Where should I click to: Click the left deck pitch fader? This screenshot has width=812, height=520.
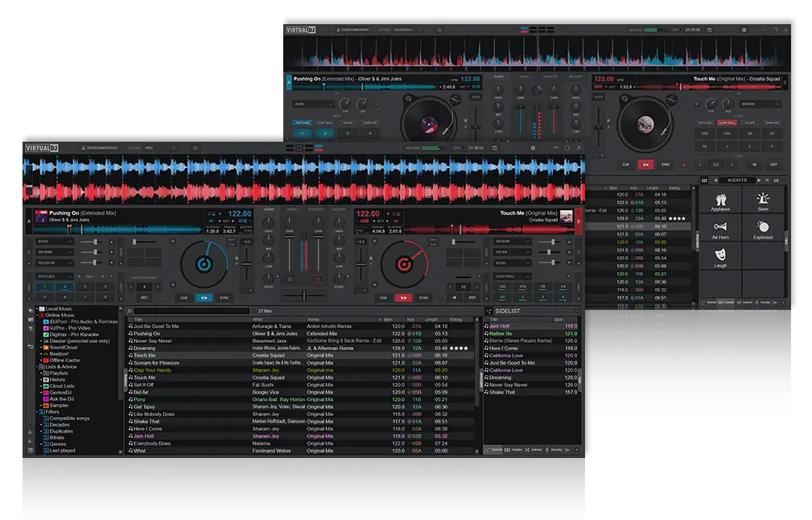tap(247, 264)
